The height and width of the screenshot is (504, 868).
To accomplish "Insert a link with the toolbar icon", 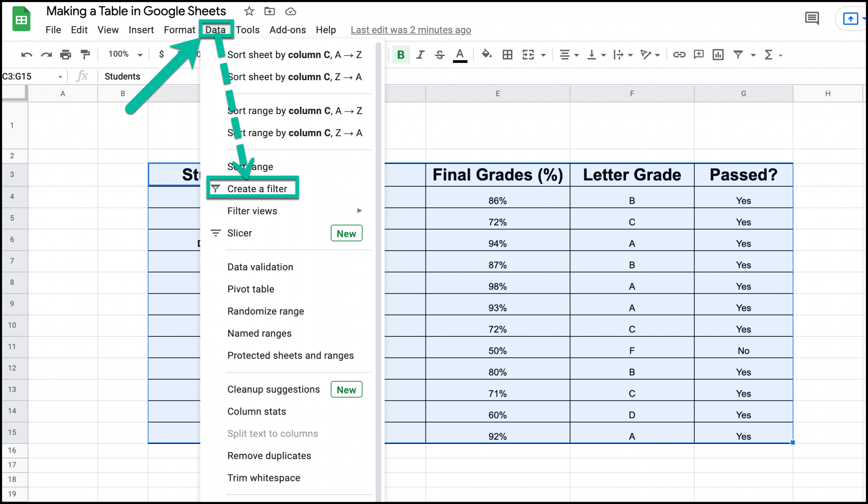I will click(x=679, y=54).
